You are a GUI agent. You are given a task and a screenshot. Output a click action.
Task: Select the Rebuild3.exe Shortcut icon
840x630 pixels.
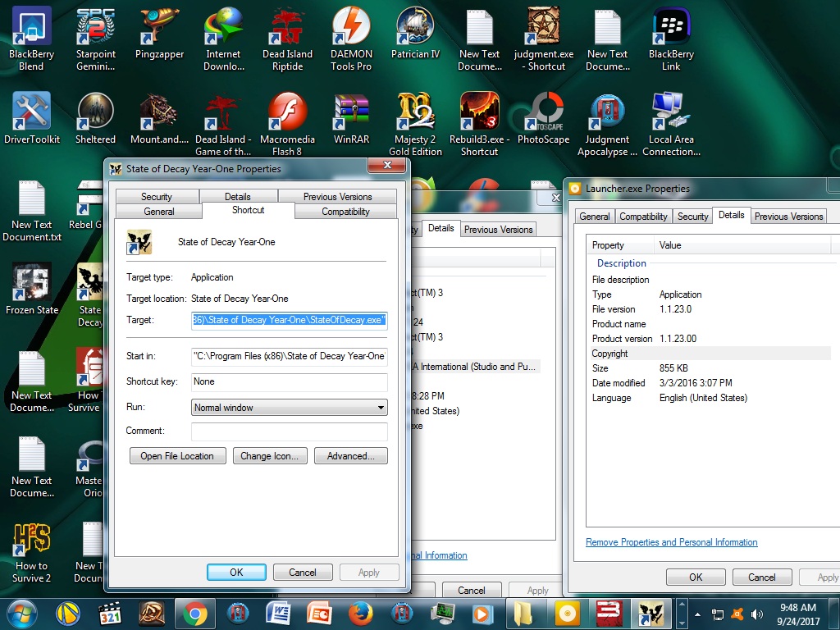tap(479, 125)
